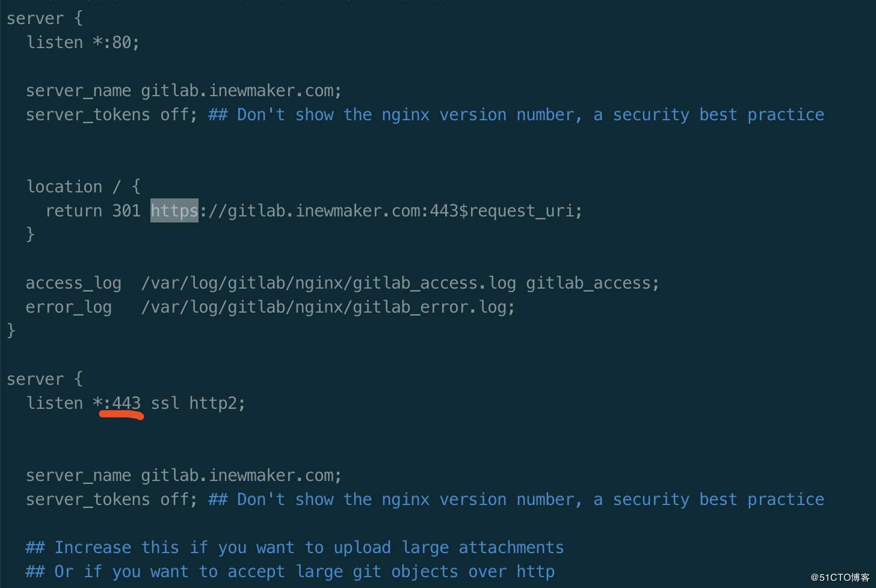
Task: Click the highlighted https text
Action: click(x=174, y=210)
